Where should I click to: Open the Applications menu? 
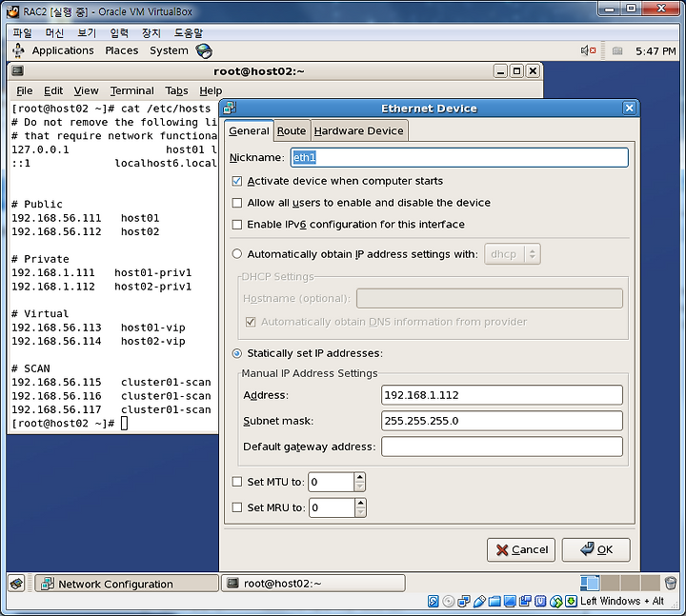click(63, 50)
